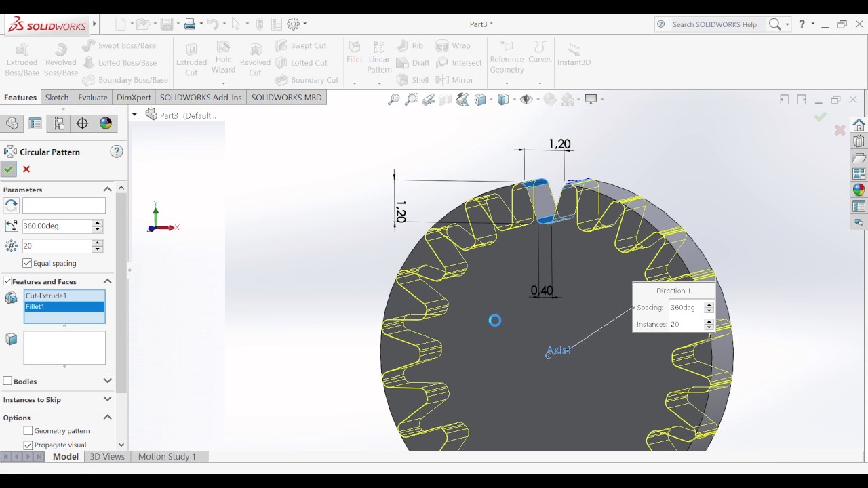
Task: Click the Section View icon
Action: 445,100
